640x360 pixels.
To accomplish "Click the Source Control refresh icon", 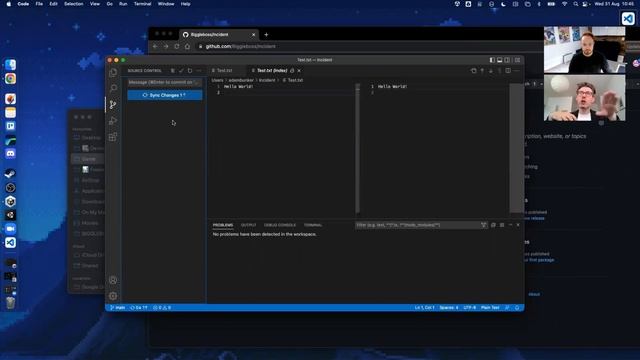I will [x=190, y=71].
